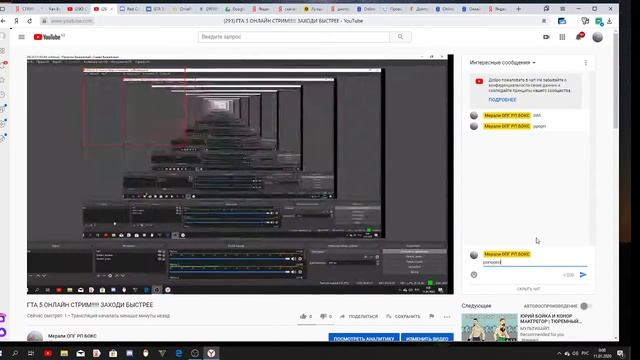Click the ИЗМЕНИТЬ ВИДЕО button
This screenshot has width=640, height=360.
click(427, 338)
